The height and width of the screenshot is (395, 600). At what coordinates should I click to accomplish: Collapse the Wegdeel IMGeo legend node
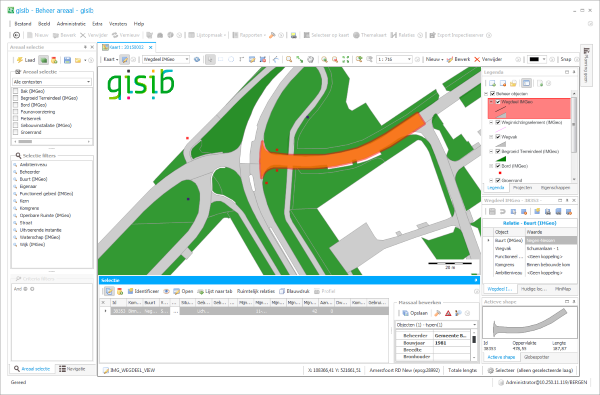[x=491, y=102]
